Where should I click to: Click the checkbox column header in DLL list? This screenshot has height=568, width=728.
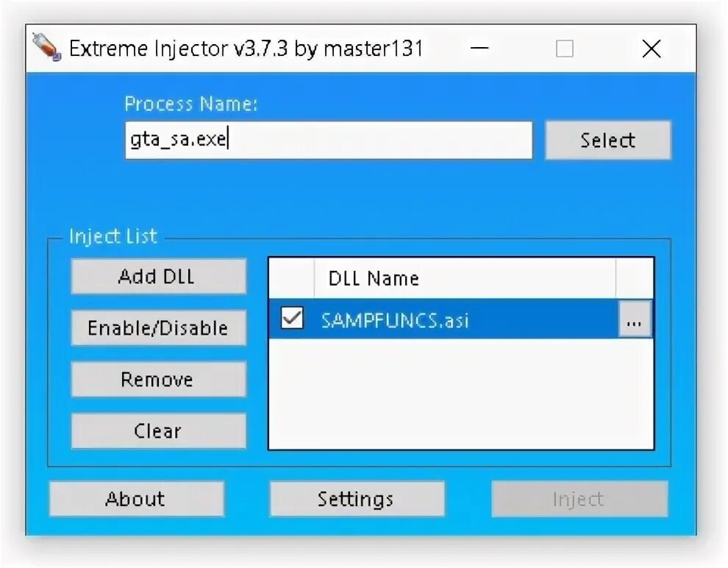(292, 278)
